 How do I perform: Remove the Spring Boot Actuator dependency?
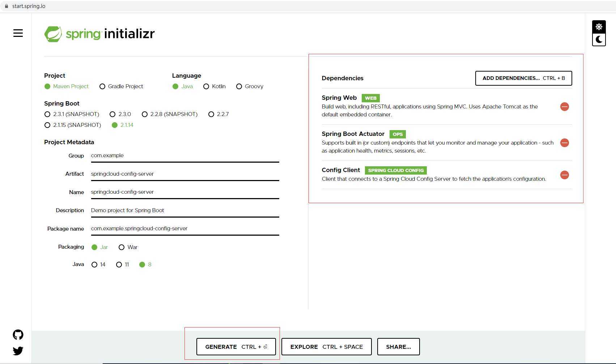(x=564, y=143)
